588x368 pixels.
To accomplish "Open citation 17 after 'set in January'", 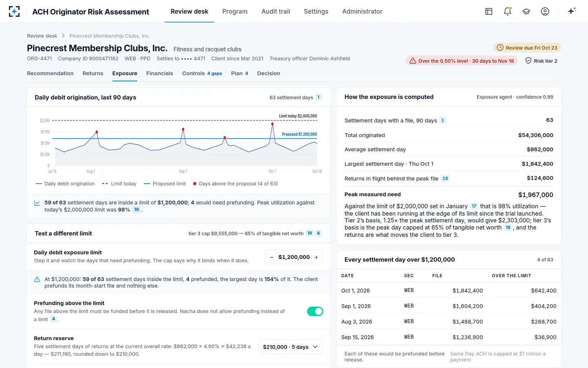I will pyautogui.click(x=474, y=206).
